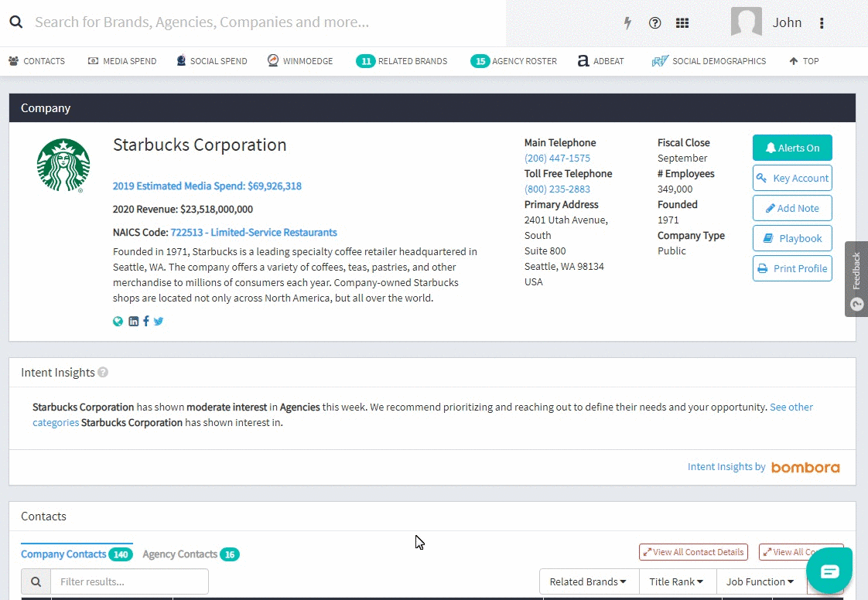Open the chat widget bubble
Screen dimensions: 868x600
(829, 571)
